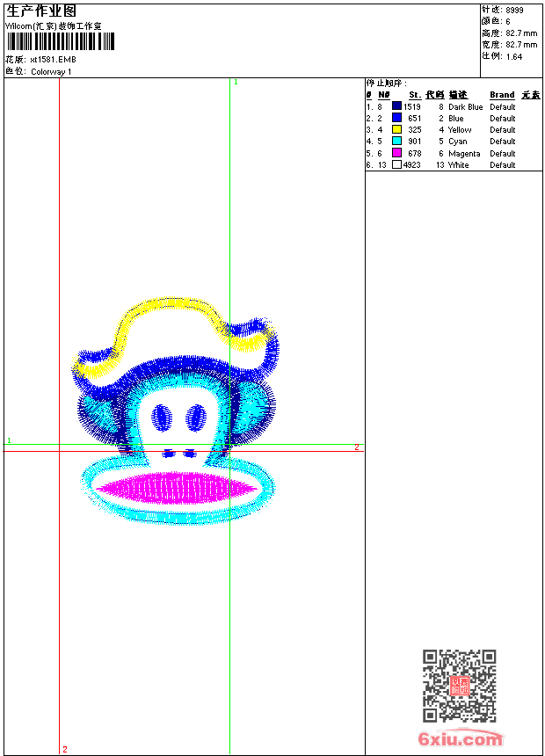
Task: Click the stitch count 678
Action: (x=414, y=153)
